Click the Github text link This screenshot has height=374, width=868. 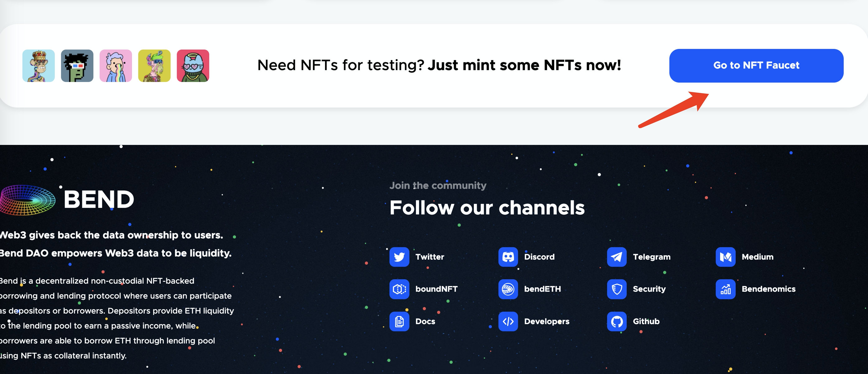pos(646,321)
